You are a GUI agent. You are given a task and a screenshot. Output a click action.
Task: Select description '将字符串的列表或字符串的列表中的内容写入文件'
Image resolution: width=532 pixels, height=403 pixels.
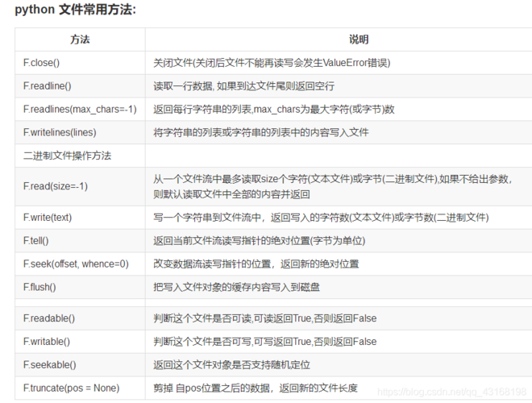point(260,132)
